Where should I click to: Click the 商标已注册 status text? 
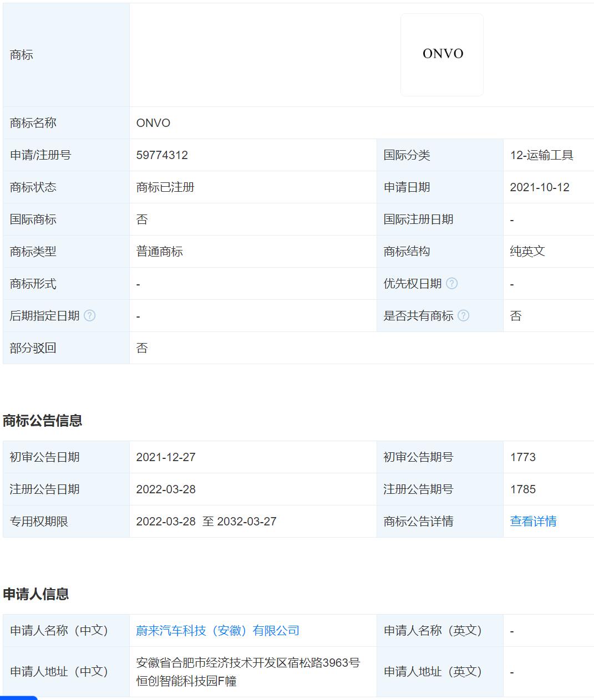click(165, 187)
